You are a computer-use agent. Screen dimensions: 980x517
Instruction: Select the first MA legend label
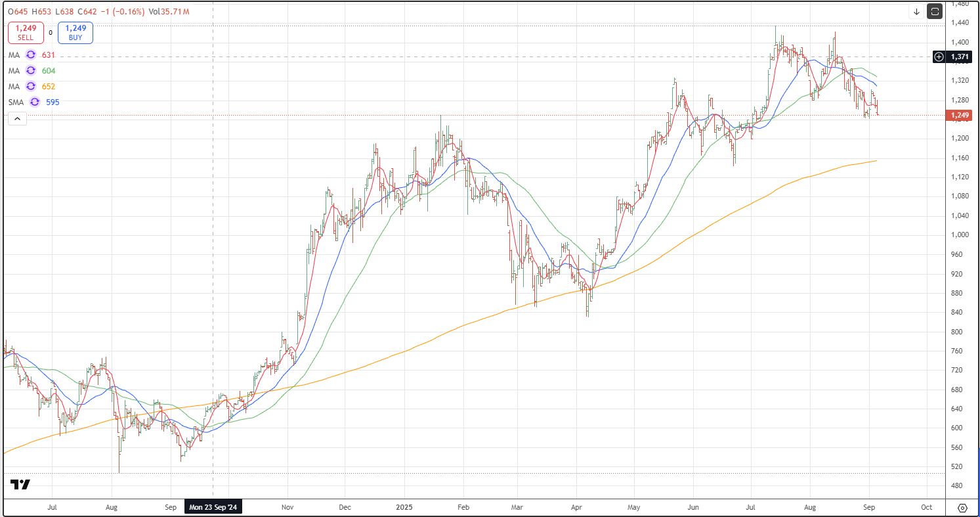click(14, 55)
